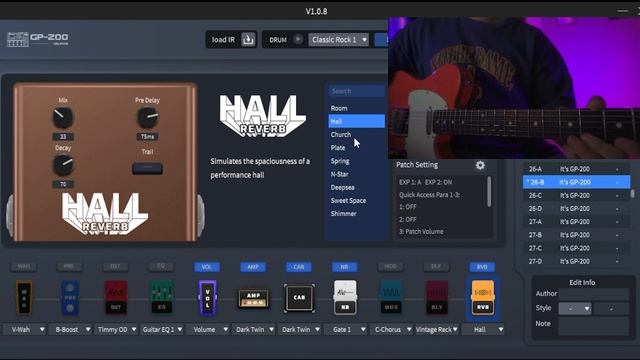The width and height of the screenshot is (640, 360).
Task: Toggle the AMP module off
Action: pos(253,267)
